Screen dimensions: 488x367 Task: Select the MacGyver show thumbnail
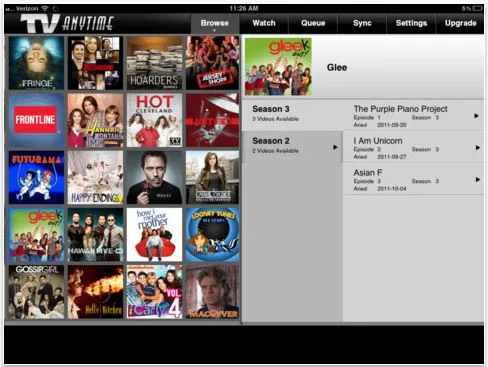[x=212, y=292]
